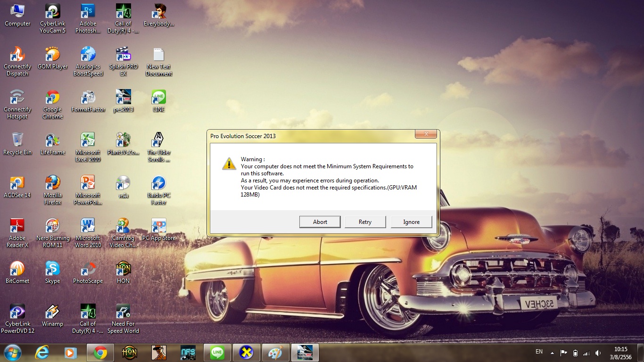
Task: Click the ACDSee 14 icon
Action: point(17,187)
